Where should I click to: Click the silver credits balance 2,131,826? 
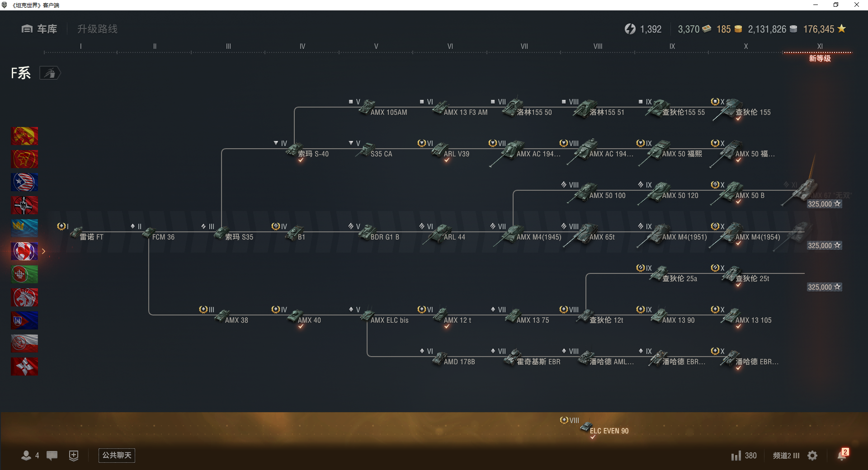coord(772,29)
